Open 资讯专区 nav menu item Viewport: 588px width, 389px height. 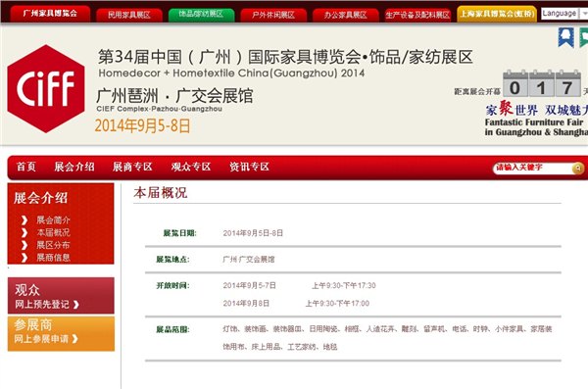pyautogui.click(x=249, y=167)
